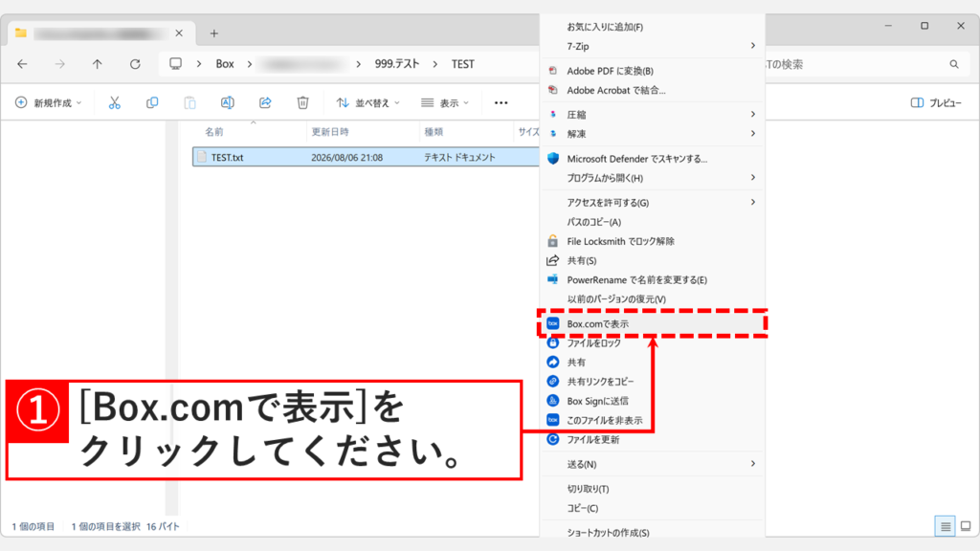
Task: Add a new tab with plus button
Action: tap(213, 33)
